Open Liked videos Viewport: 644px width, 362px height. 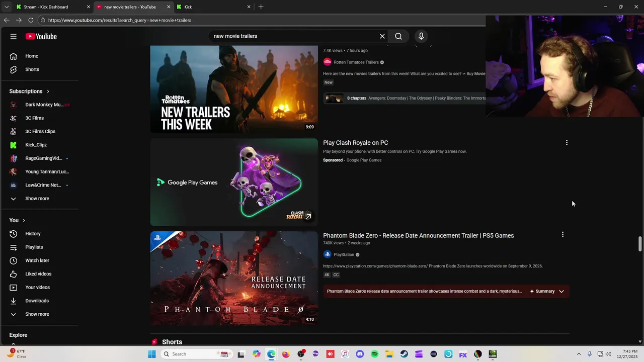[39, 274]
